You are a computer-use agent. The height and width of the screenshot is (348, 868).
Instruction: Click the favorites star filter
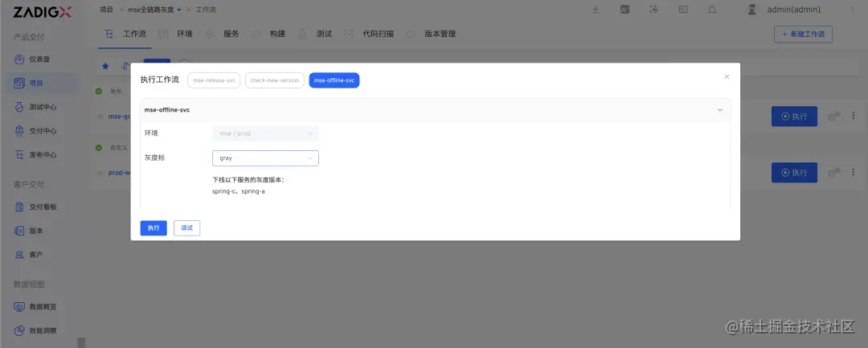pyautogui.click(x=105, y=66)
